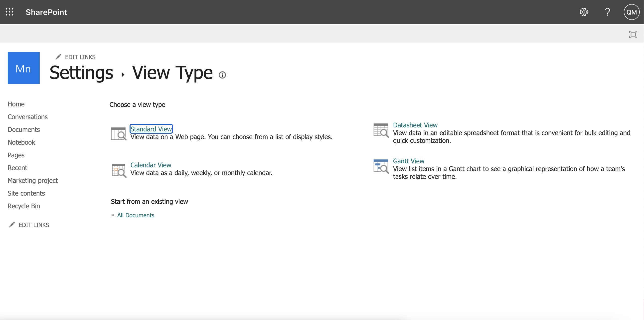This screenshot has height=320, width=644.
Task: Click the Mn site logo tile
Action: 24,68
